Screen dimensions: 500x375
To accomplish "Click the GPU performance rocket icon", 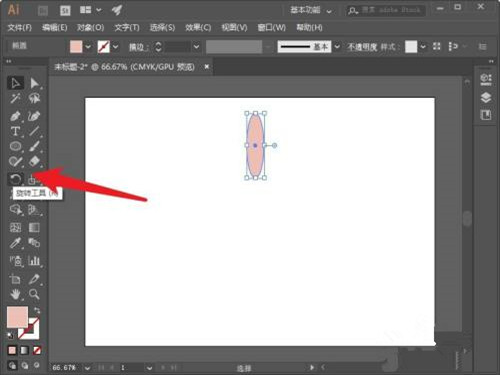I will [x=117, y=10].
